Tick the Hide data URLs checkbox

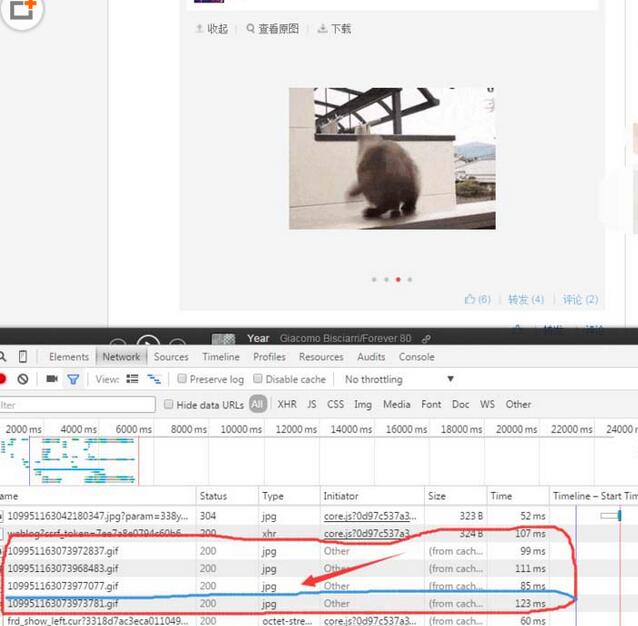(x=167, y=404)
